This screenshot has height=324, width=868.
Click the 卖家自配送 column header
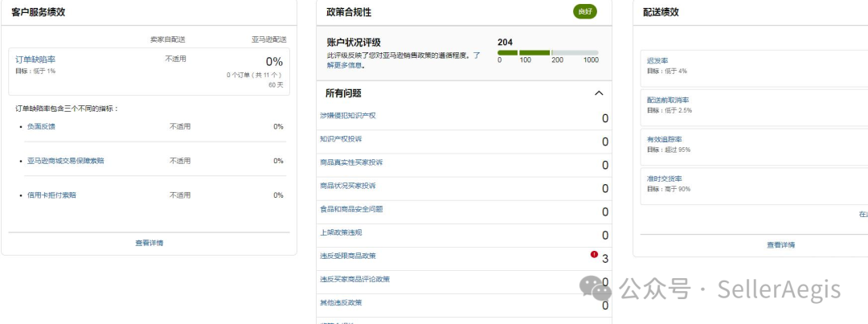point(168,40)
